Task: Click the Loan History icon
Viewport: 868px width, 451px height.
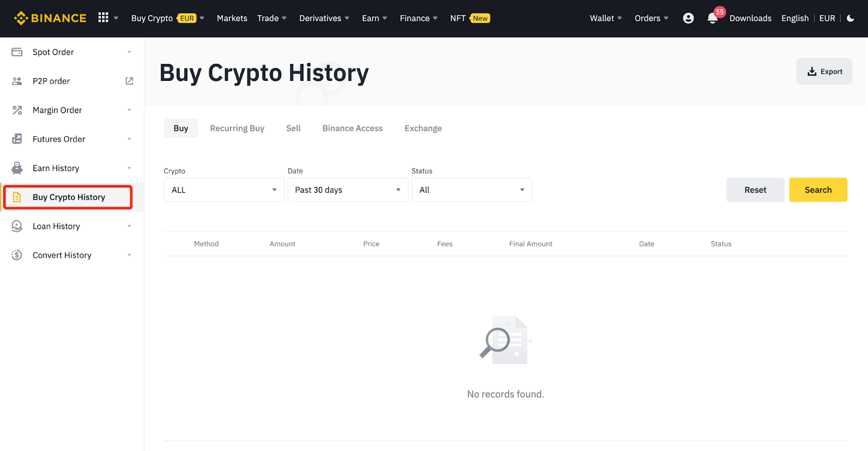Action: 17,226
